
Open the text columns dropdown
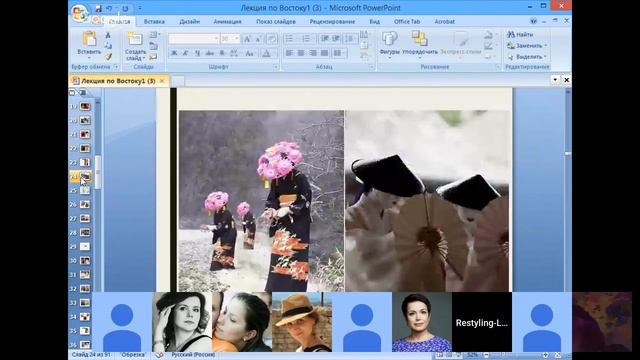(339, 53)
